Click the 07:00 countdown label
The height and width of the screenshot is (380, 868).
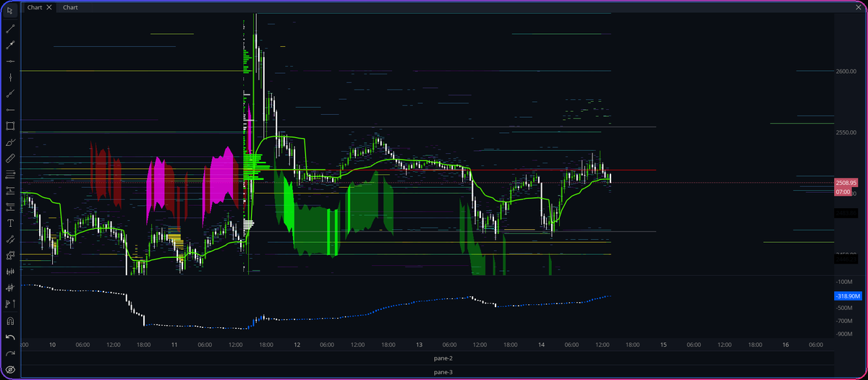[x=843, y=191]
